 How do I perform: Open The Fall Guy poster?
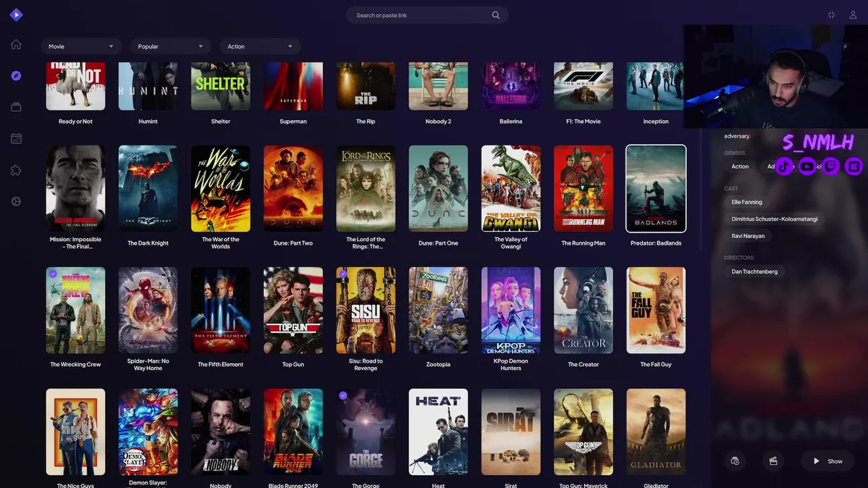[656, 310]
